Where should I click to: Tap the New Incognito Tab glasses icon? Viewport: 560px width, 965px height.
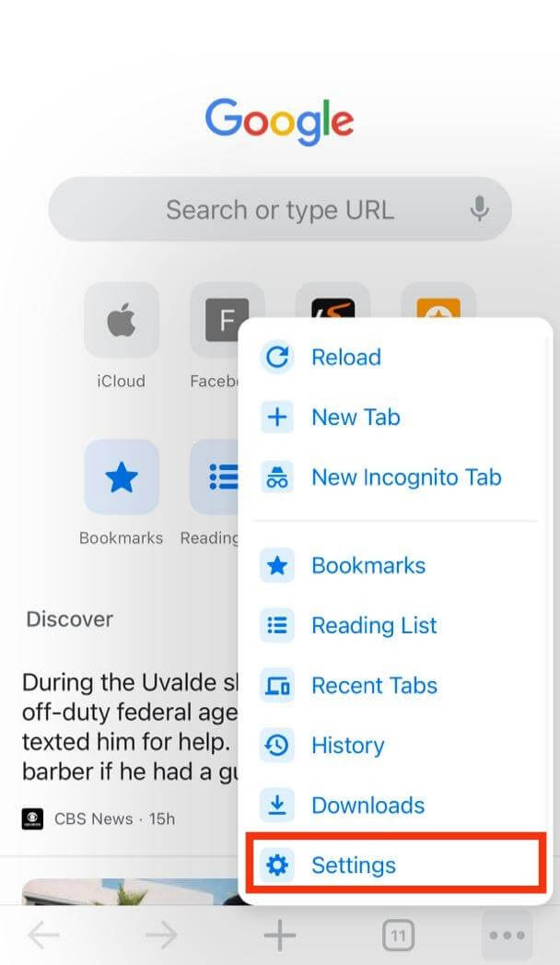(x=276, y=477)
